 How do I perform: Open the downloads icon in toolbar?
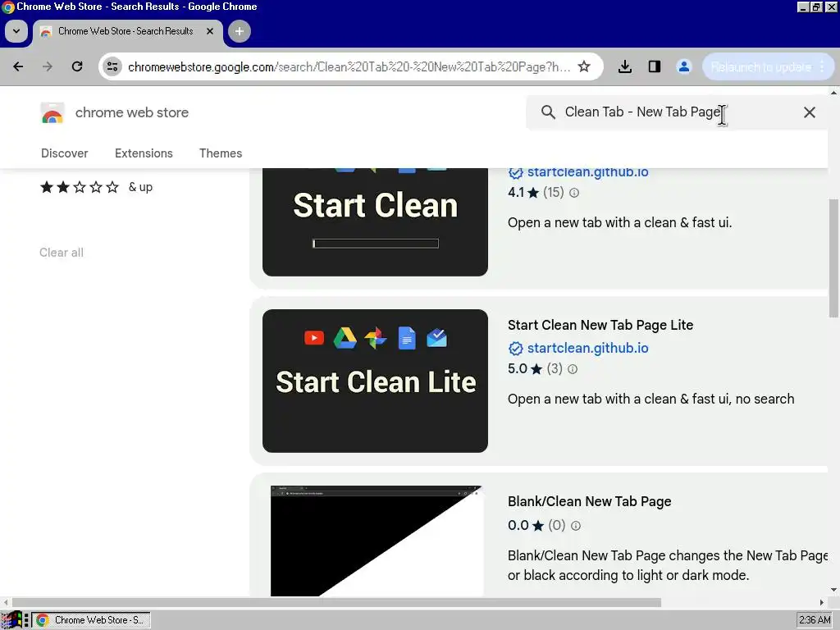click(624, 66)
